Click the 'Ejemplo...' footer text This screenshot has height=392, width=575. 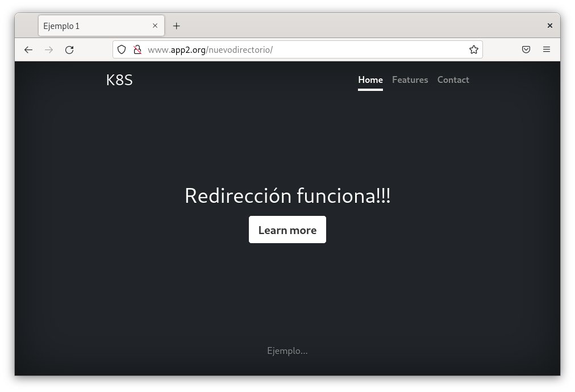[287, 351]
